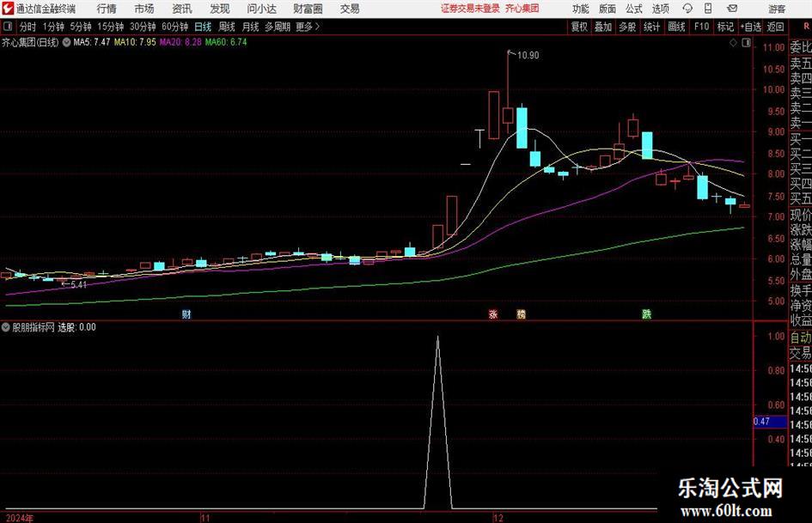The height and width of the screenshot is (523, 812).
Task: Open the customer service headset icon
Action: [687, 9]
